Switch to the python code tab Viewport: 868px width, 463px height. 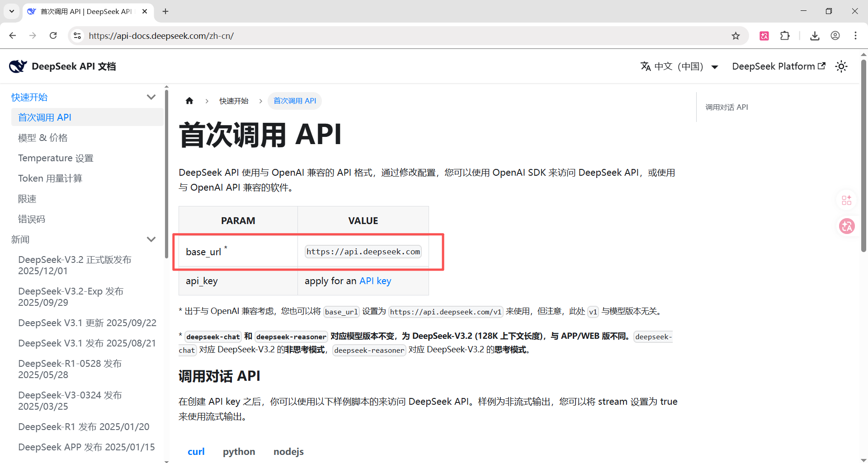coord(239,452)
